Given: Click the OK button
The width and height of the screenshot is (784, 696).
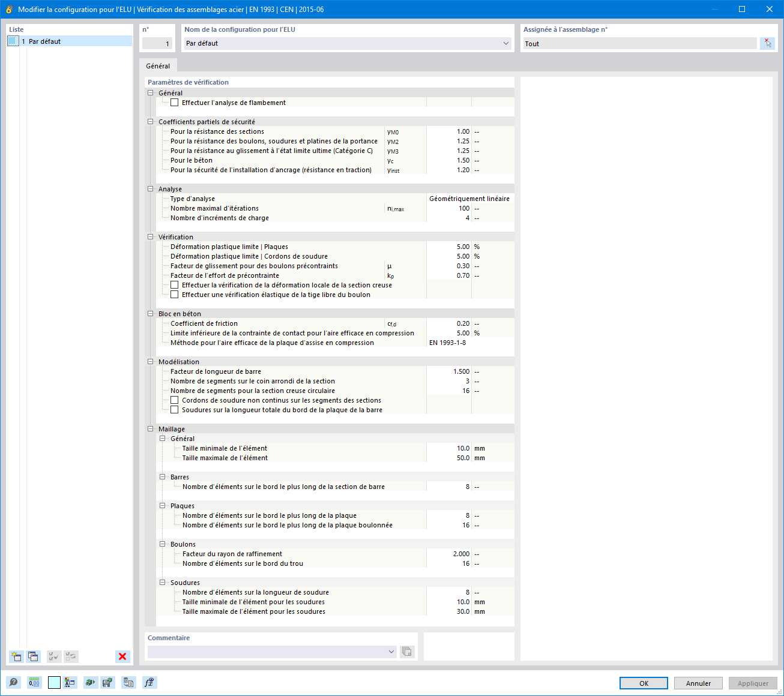Looking at the screenshot, I should pos(644,683).
